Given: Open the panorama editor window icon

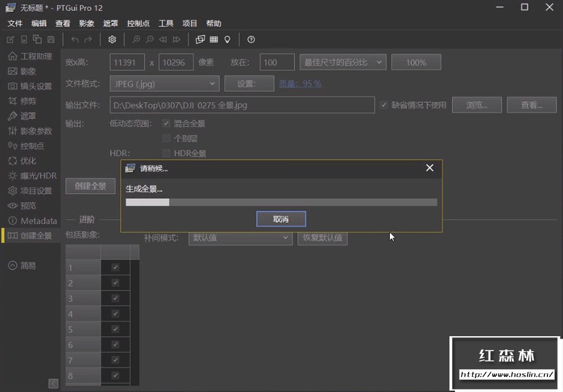Looking at the screenshot, I should [200, 40].
